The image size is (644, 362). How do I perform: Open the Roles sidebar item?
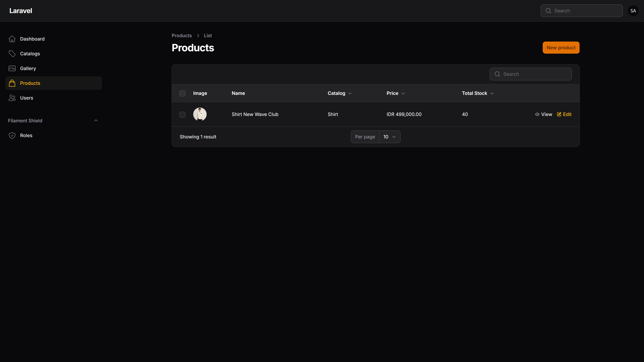click(53, 135)
